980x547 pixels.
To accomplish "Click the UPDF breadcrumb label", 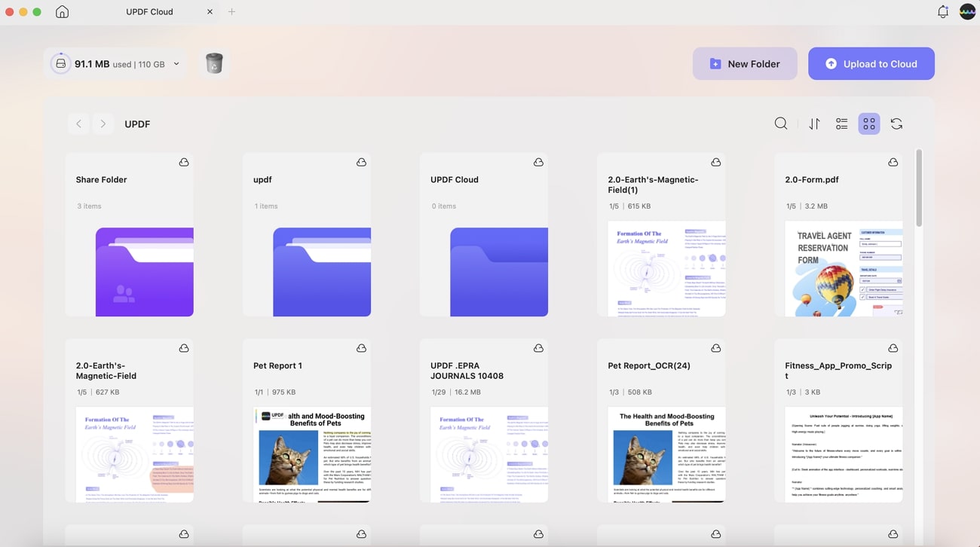I will pos(137,124).
